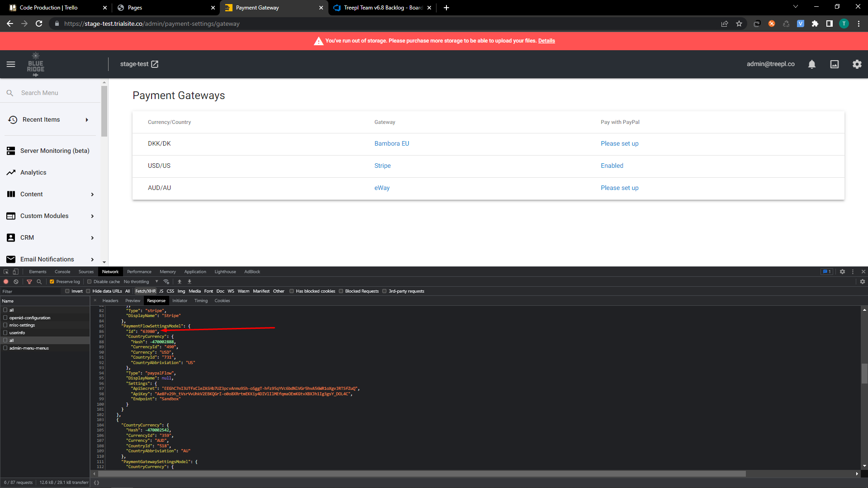This screenshot has width=868, height=488.
Task: Expand the CRM sidebar section
Action: [92, 238]
